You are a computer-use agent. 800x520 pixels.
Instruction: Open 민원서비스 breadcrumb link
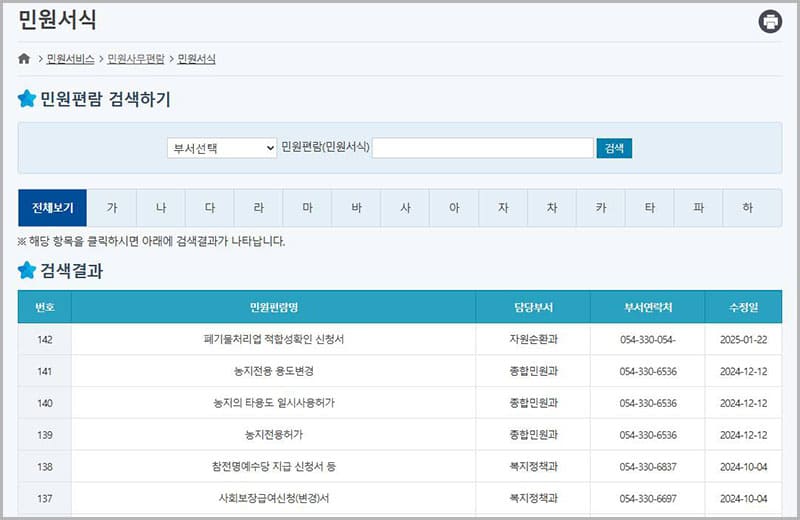(x=70, y=59)
